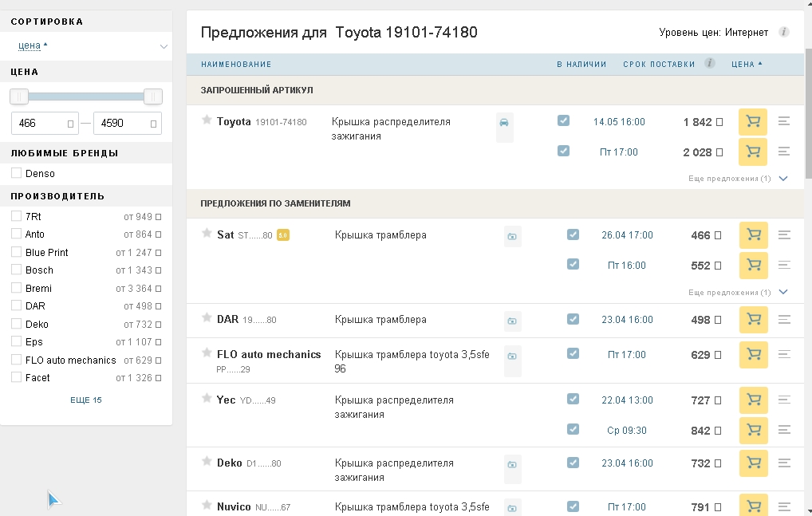This screenshot has height=516, width=812.
Task: Toggle the Blue Print manufacturer checkbox
Action: pos(17,252)
